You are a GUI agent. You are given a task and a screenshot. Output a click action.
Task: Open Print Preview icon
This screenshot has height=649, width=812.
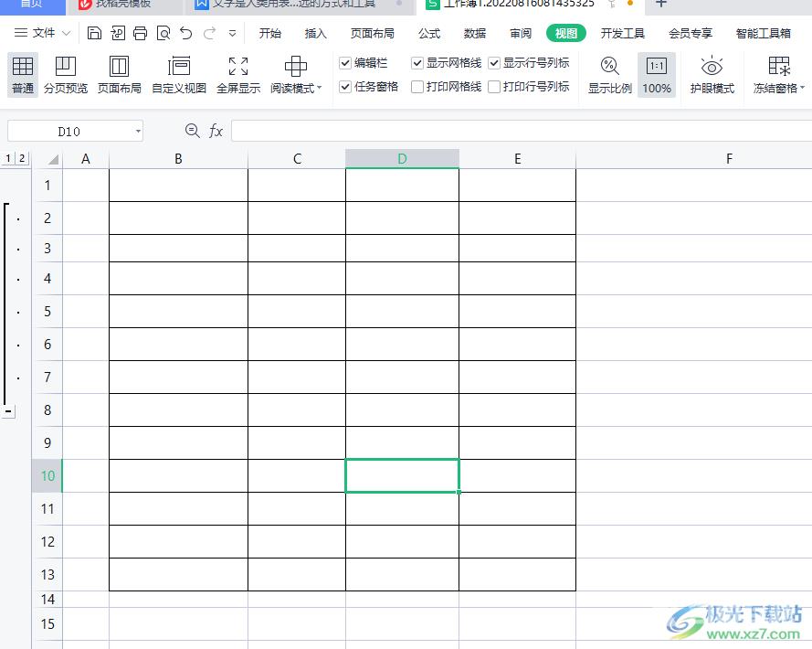point(163,33)
